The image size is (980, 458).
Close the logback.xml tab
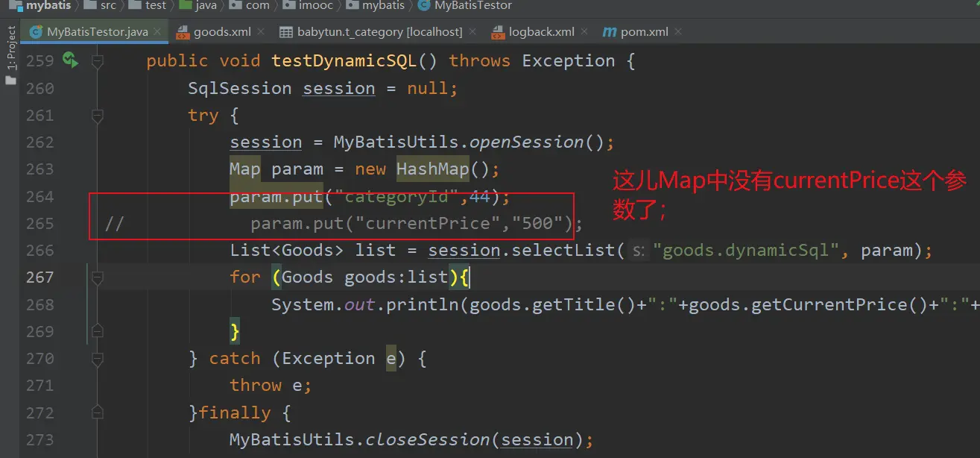click(x=584, y=32)
